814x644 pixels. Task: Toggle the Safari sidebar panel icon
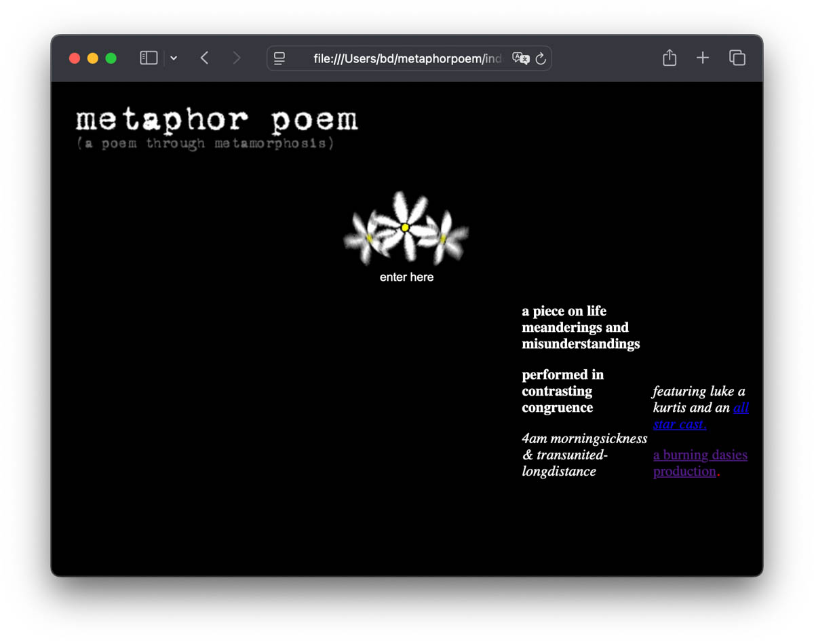[149, 58]
